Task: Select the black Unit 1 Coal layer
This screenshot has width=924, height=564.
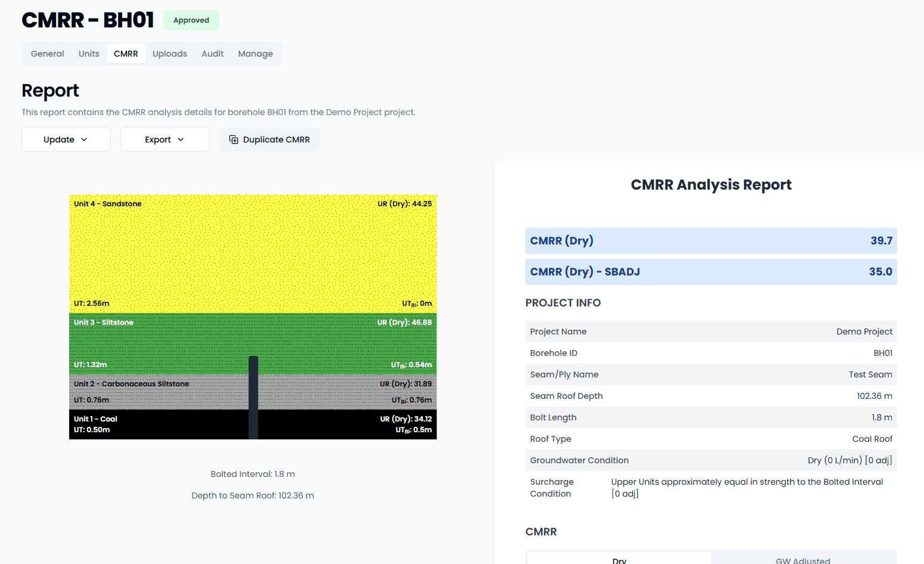Action: 179,424
